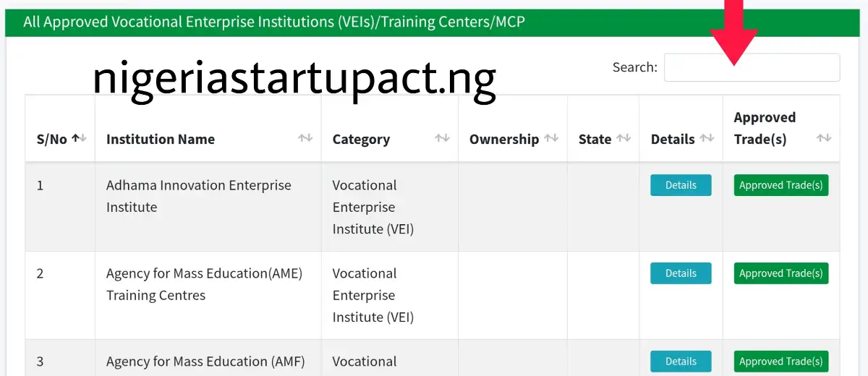
Task: Click the Ownership column header label
Action: click(x=503, y=140)
